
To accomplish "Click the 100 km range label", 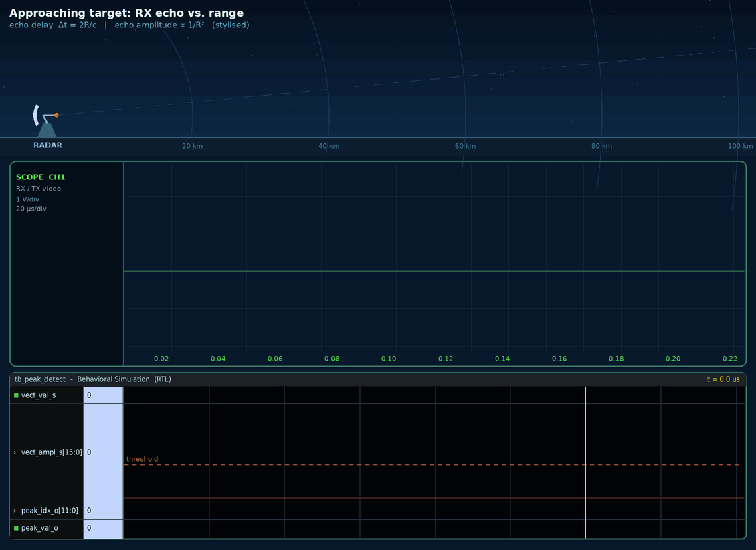I will [740, 146].
